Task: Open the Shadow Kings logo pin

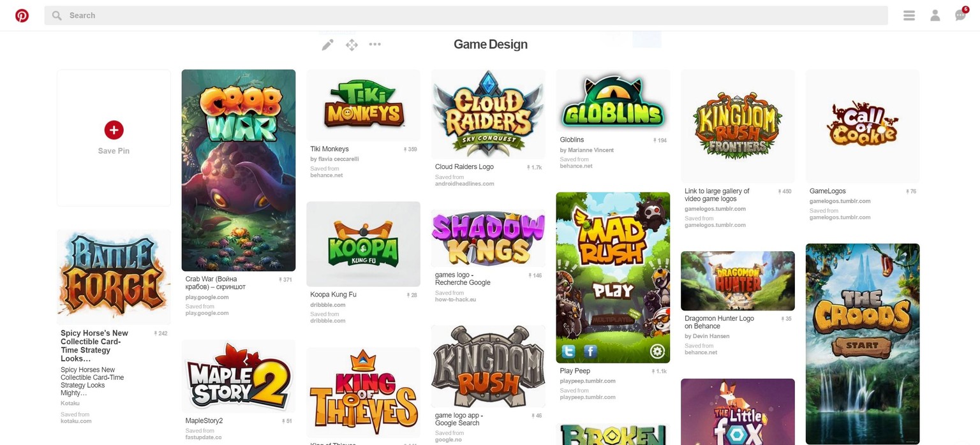Action: point(488,238)
